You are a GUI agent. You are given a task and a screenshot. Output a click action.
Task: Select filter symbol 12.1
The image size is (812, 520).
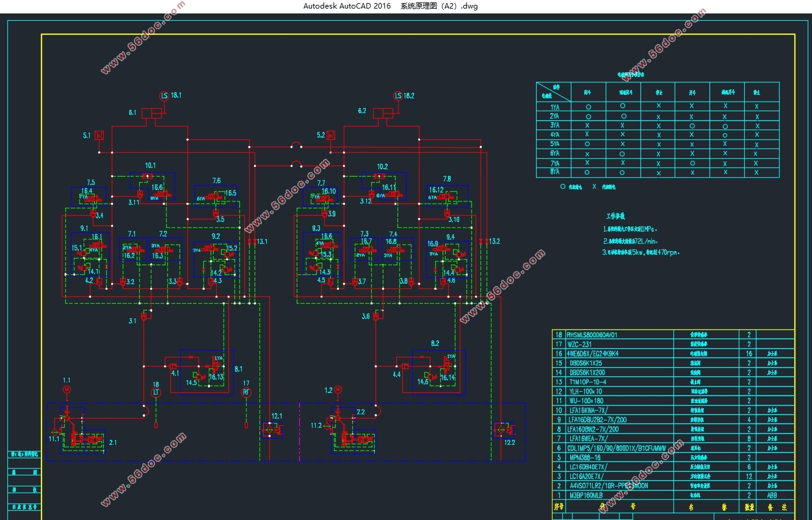click(x=269, y=430)
